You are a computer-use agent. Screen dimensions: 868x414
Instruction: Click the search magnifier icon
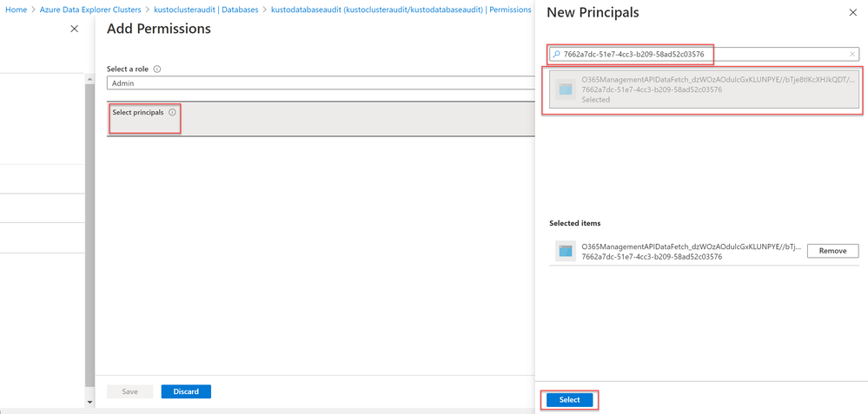(556, 54)
